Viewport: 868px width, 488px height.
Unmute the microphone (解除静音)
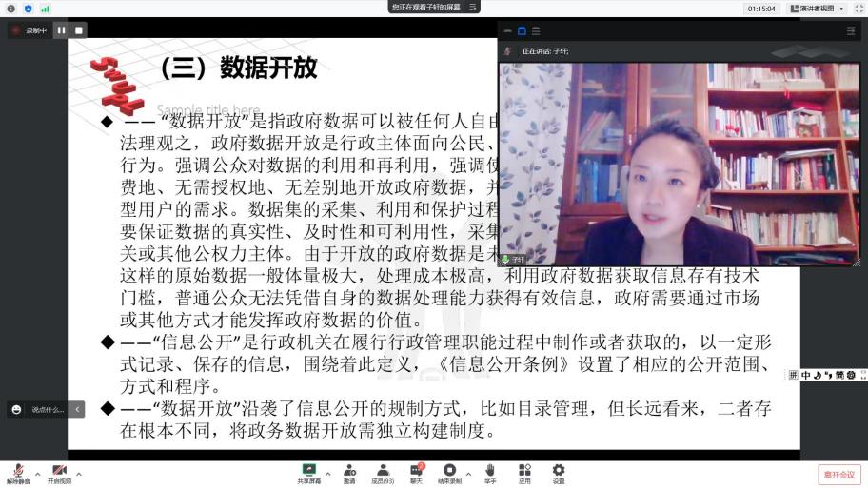18,472
